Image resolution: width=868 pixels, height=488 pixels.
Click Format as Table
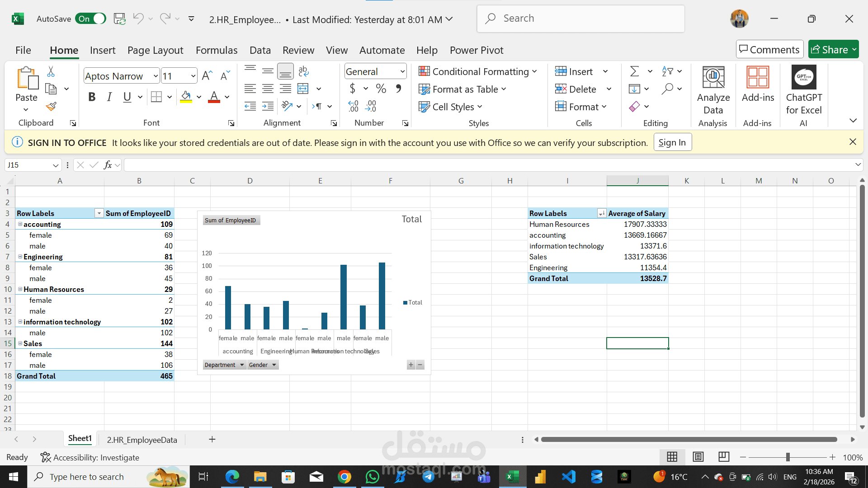coord(462,89)
